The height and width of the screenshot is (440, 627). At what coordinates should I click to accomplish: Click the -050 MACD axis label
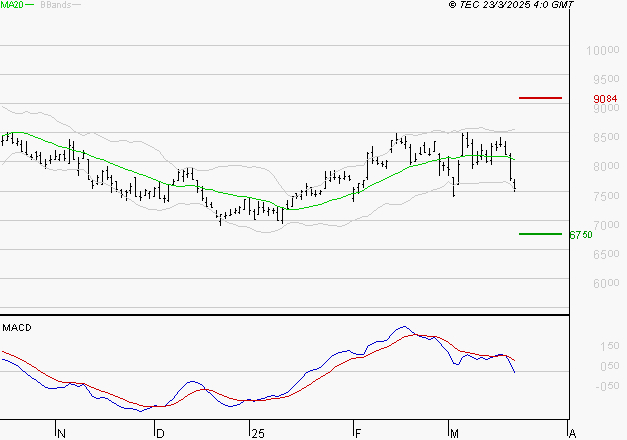(604, 386)
